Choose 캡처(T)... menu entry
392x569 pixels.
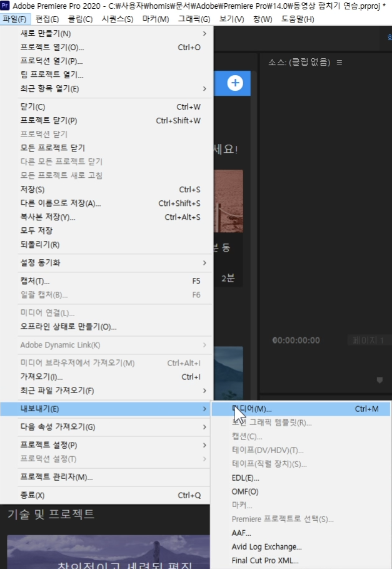(x=105, y=281)
